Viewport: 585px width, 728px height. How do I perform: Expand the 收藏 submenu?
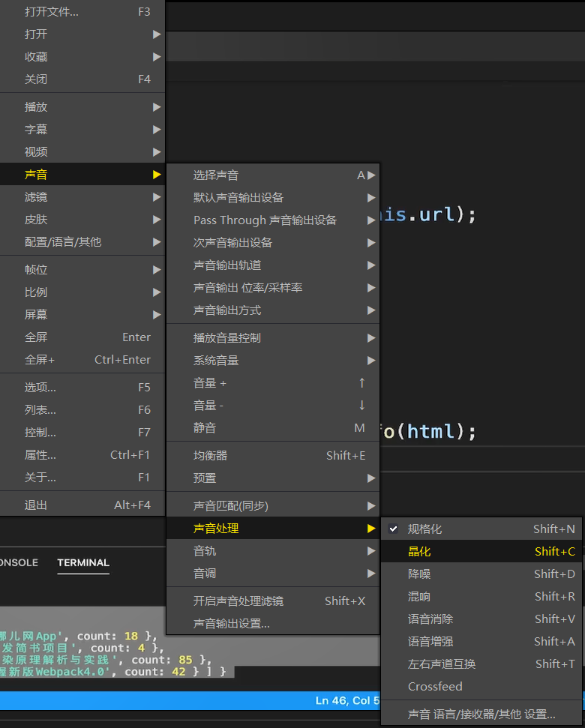click(x=82, y=57)
